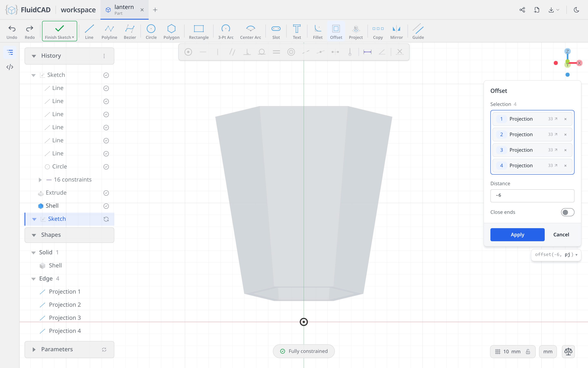588x368 pixels.
Task: Open a new tab with plus
Action: [x=155, y=10]
